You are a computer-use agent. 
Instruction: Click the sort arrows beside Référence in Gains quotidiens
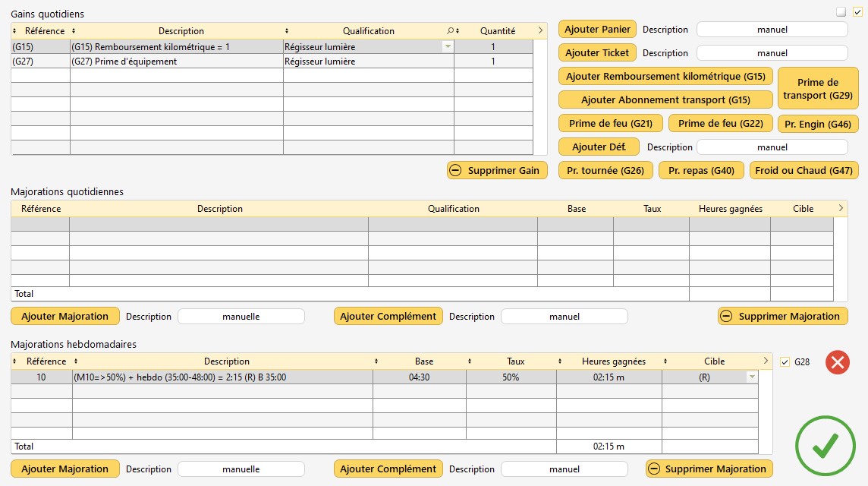(x=17, y=31)
